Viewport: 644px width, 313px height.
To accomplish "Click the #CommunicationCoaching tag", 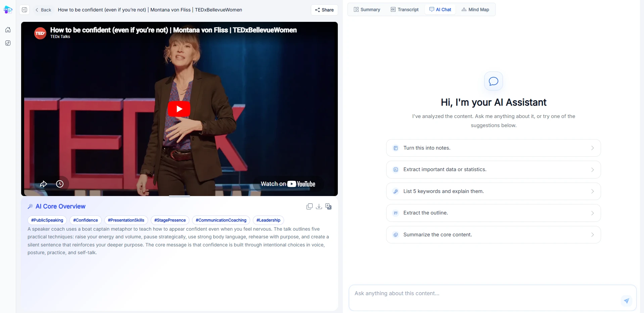I will coord(221,220).
